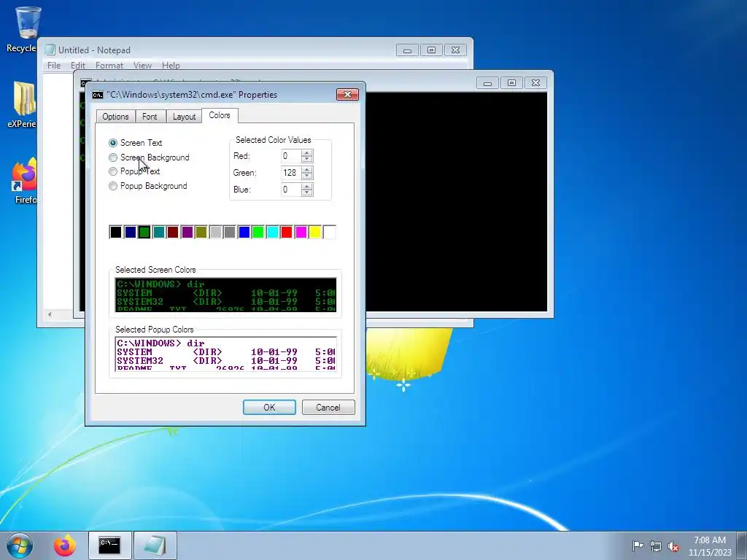
Task: Pick the dark green color swatch
Action: pos(144,232)
